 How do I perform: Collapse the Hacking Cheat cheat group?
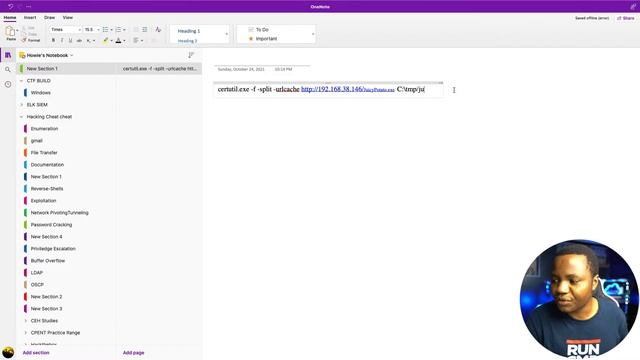(22, 117)
